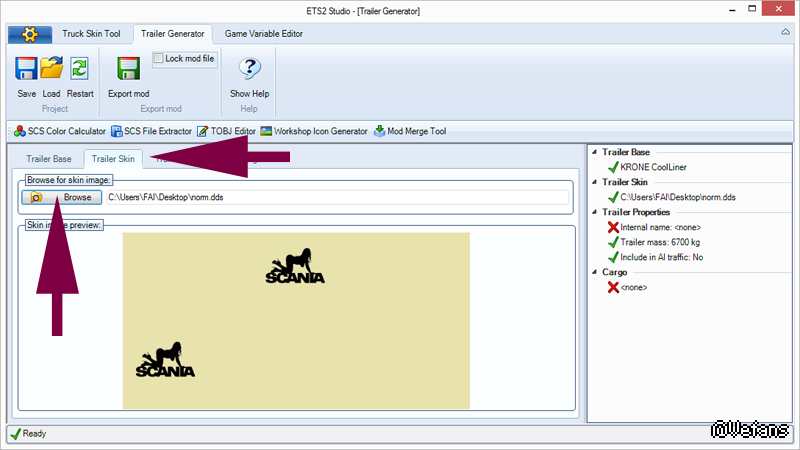Click the skin image path field
Screen dimensions: 800x450
[x=337, y=197]
